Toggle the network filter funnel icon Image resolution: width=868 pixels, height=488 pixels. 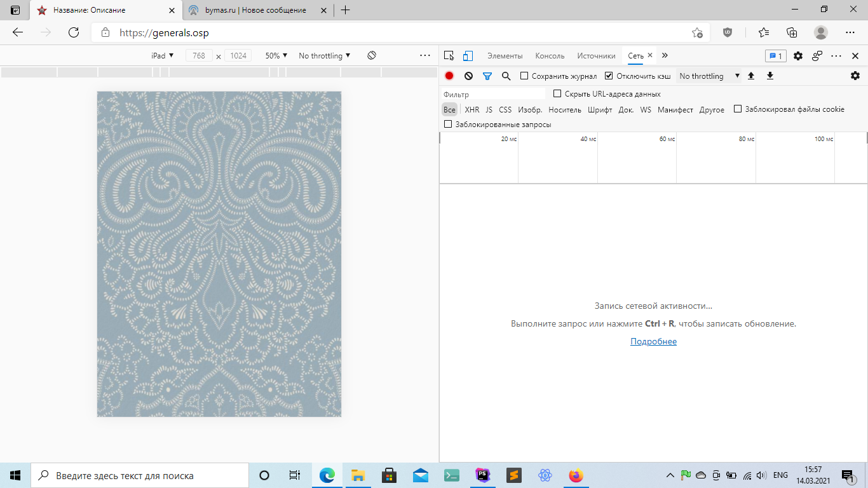487,76
